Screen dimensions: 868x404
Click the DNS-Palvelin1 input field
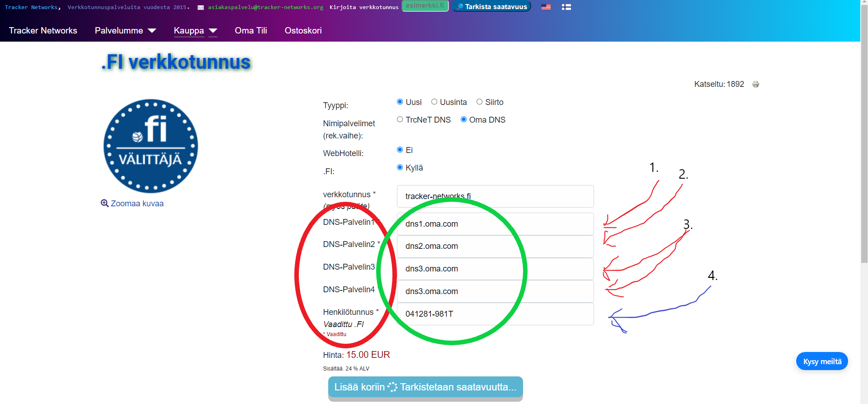click(495, 224)
